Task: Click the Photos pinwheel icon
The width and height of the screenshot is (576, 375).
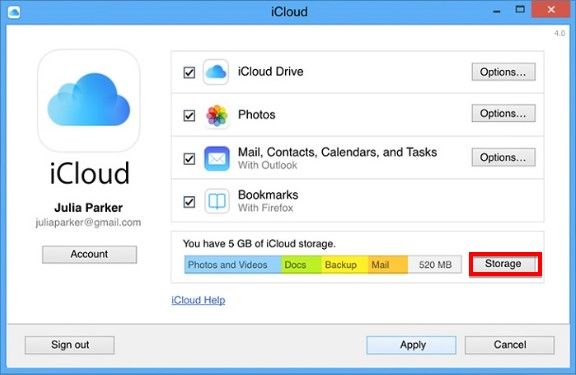Action: click(x=217, y=115)
